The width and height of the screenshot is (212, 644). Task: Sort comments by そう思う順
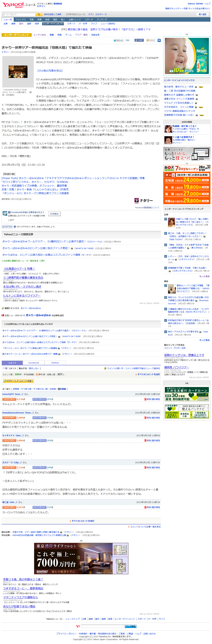coord(26,389)
